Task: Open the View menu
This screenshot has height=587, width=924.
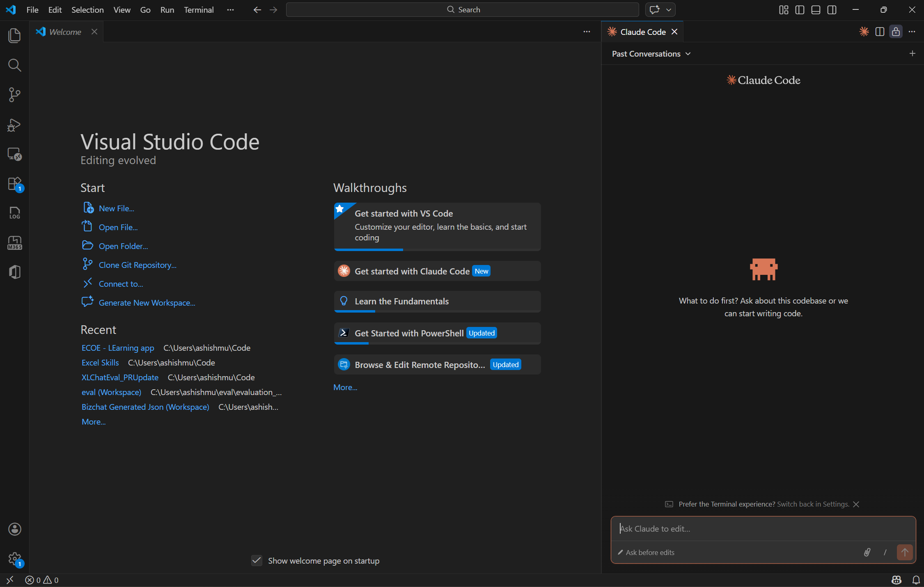Action: click(x=122, y=10)
